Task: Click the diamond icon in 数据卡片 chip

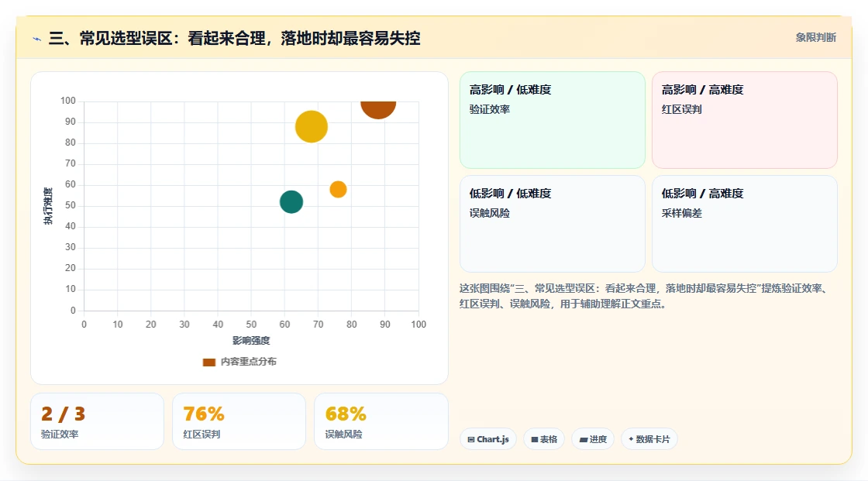Action: [x=631, y=439]
